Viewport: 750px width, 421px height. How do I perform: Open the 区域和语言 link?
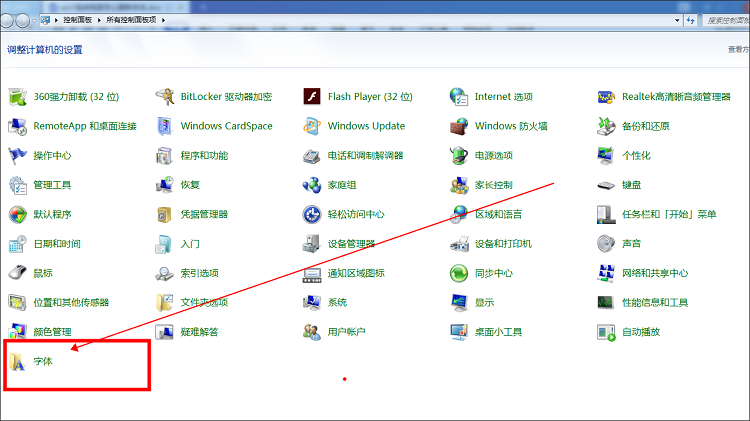pyautogui.click(x=498, y=214)
